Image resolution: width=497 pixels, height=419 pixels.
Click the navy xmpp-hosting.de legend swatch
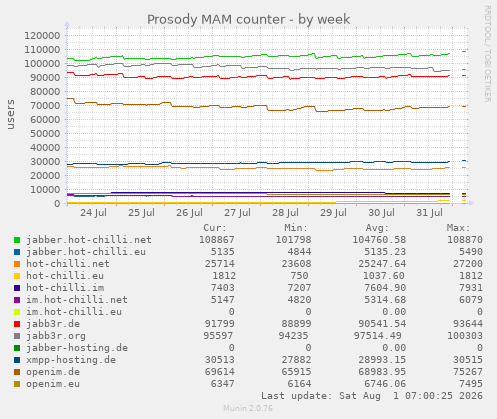pos(17,360)
